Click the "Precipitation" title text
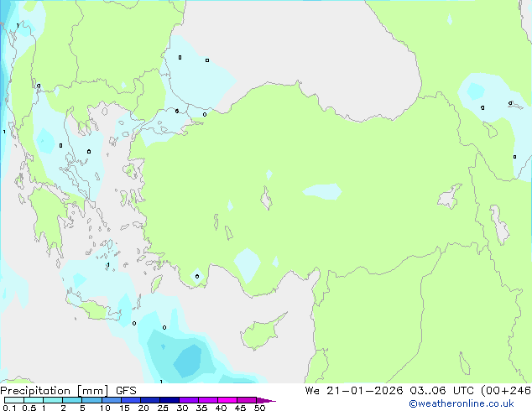The height and width of the screenshot is (411, 532). coord(35,391)
